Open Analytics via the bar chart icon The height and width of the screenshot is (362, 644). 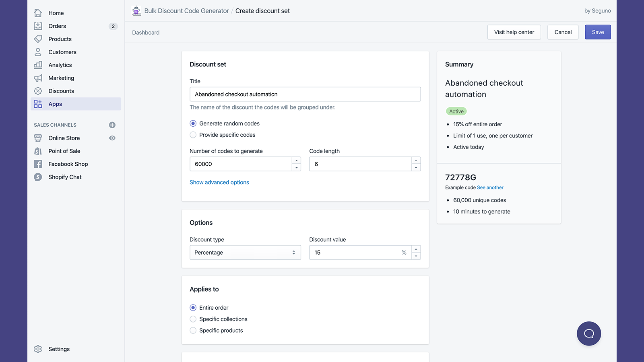point(38,65)
